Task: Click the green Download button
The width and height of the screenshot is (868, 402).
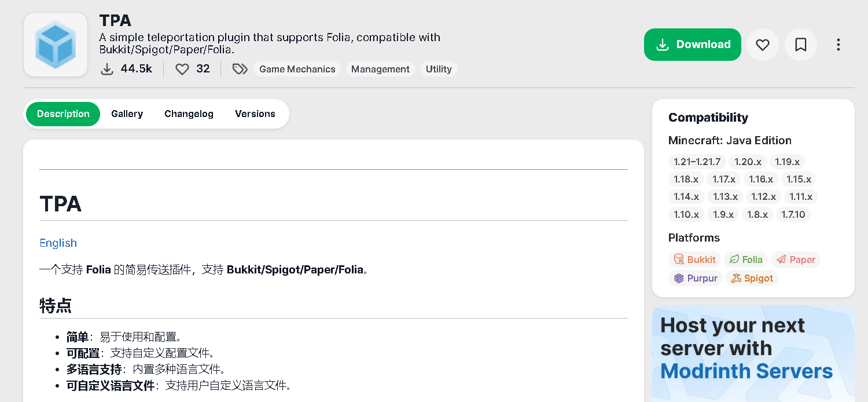Action: tap(693, 45)
